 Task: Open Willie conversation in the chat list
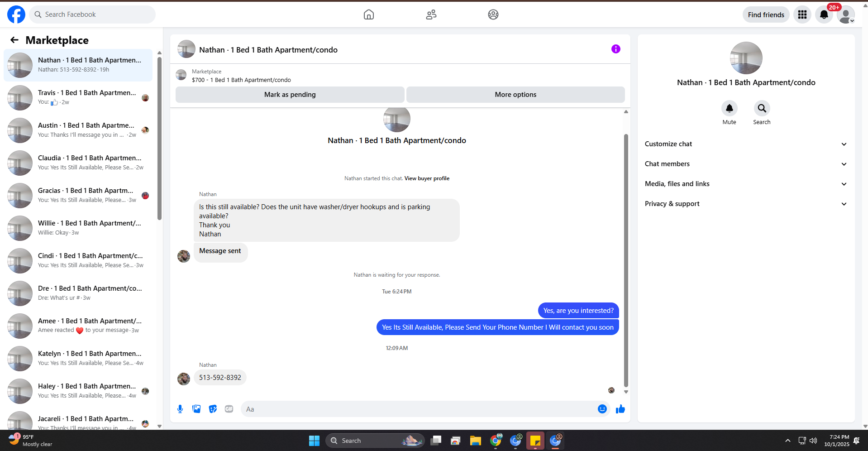78,228
